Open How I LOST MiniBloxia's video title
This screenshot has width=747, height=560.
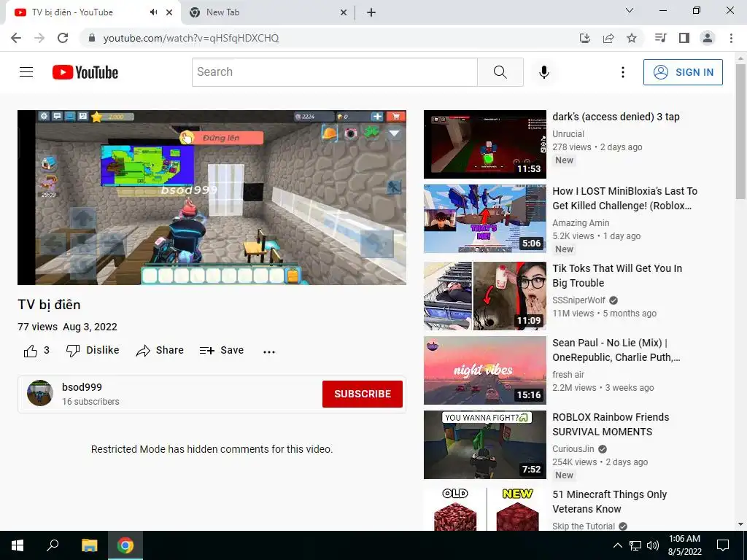[624, 198]
